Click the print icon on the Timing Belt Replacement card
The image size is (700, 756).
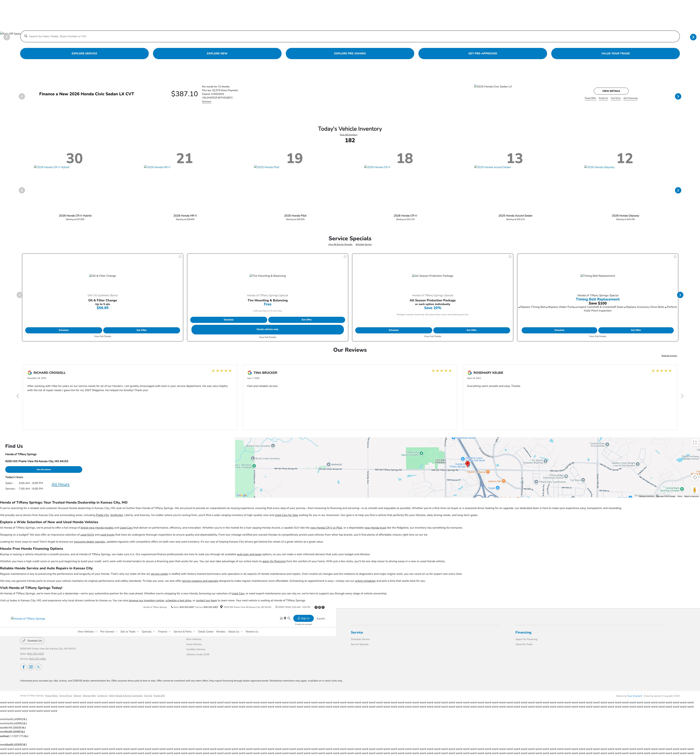coord(675,257)
